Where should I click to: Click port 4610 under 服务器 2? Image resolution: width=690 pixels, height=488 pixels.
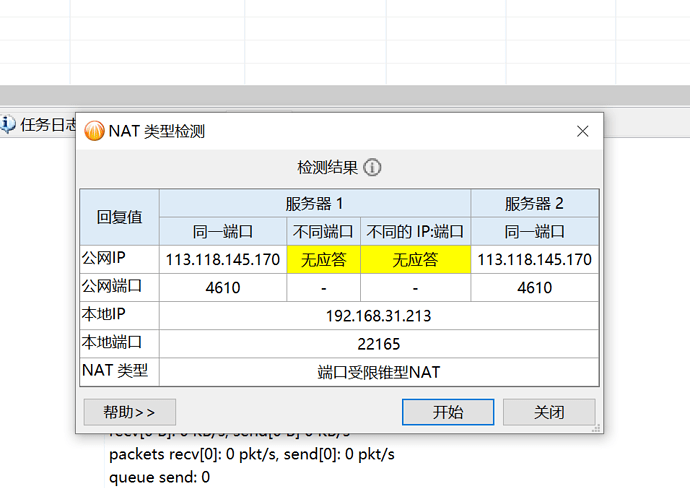click(535, 288)
